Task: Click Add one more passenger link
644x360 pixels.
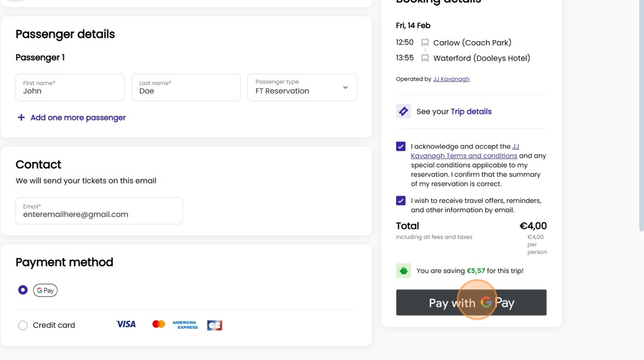Action: pos(78,117)
